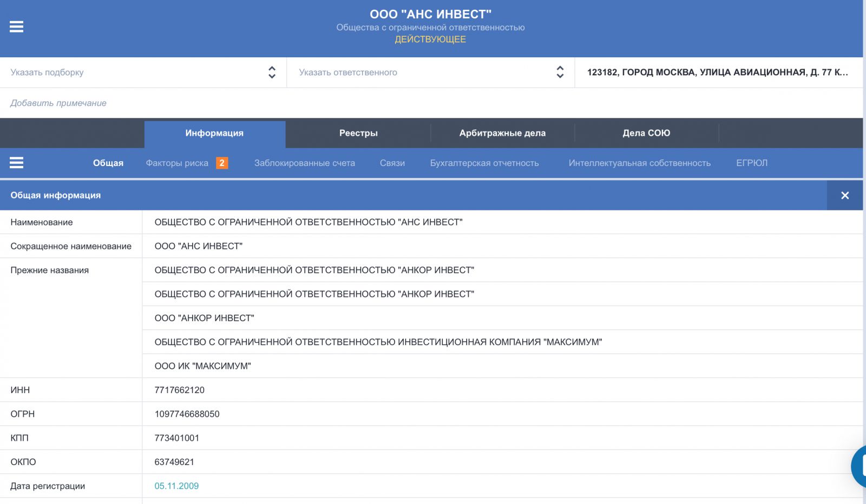866x504 pixels.
Task: Select the ОКПО value 63749621
Action: click(174, 462)
